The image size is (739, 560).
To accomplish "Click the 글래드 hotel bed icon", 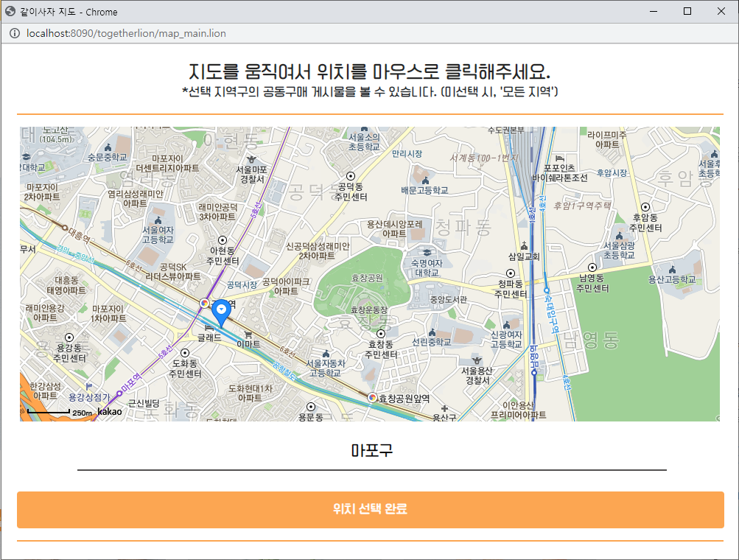I will click(209, 327).
